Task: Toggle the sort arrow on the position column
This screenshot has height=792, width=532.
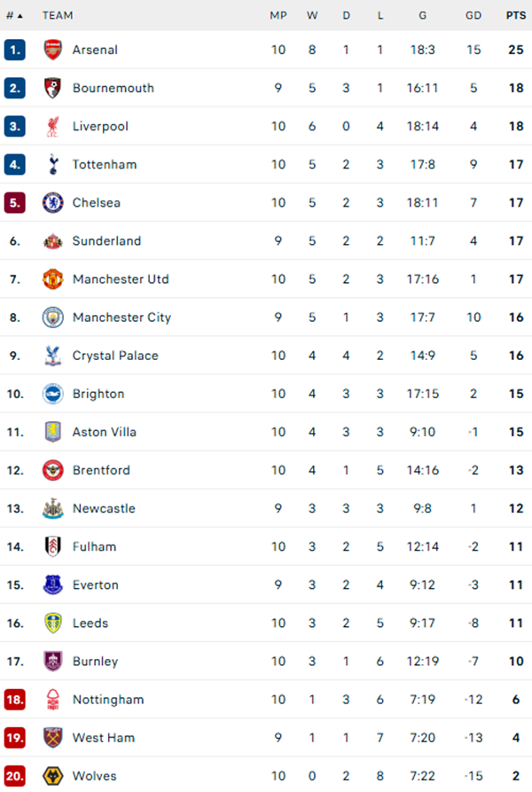Action: (18, 15)
